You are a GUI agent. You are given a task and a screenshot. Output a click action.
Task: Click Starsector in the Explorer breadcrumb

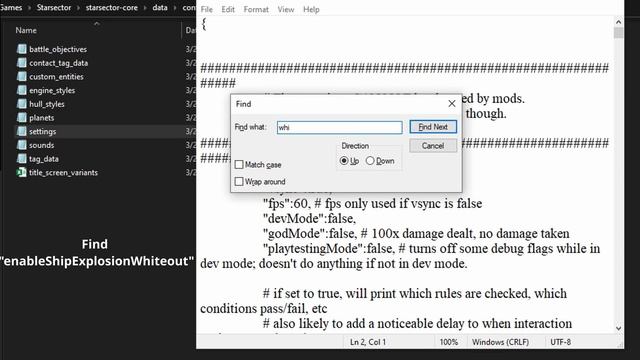click(54, 8)
